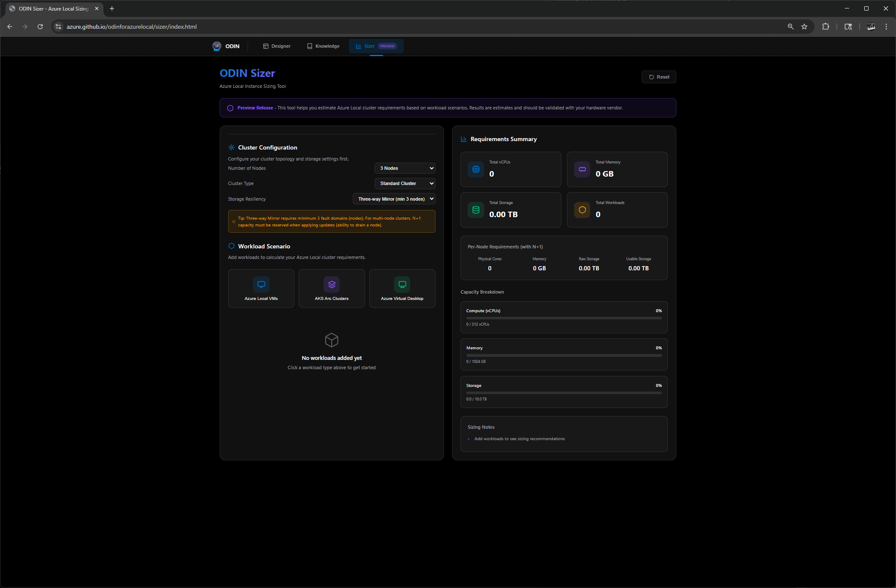
Task: Click the Compute vCPUs progress bar
Action: 564,318
